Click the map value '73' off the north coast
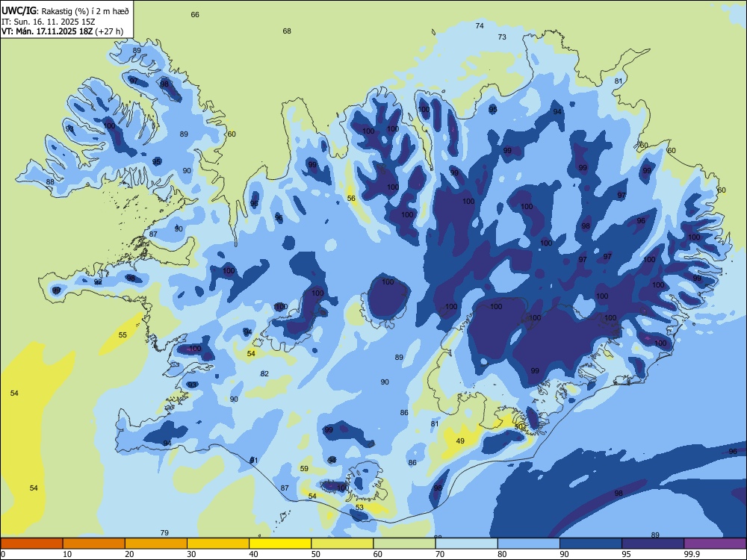The width and height of the screenshot is (747, 560). pyautogui.click(x=502, y=37)
